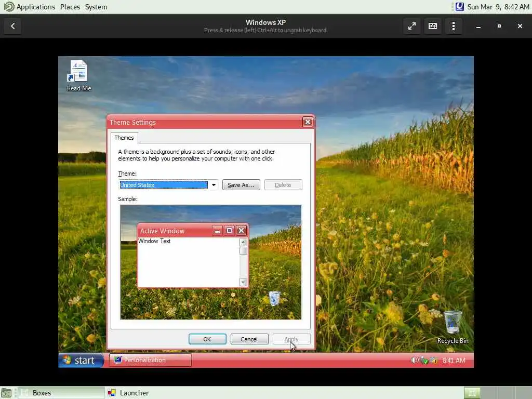Switch to Launcher in bottom panel
The width and height of the screenshot is (532, 399).
(128, 393)
